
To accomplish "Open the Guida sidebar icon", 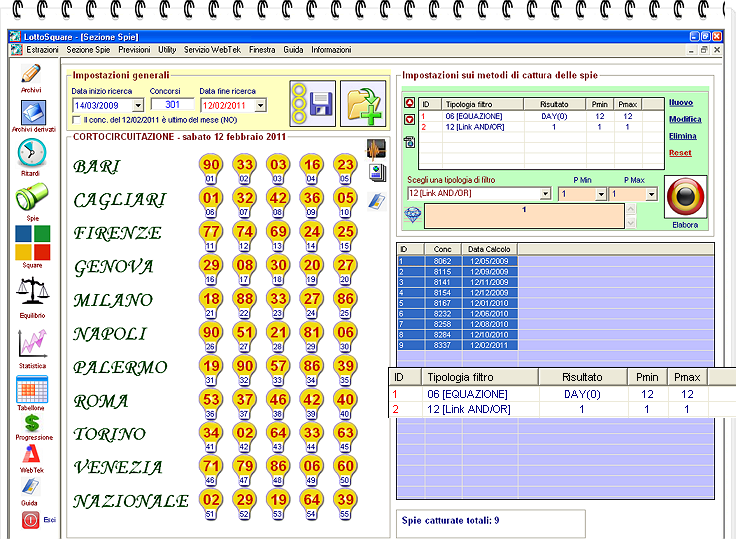I will [30, 487].
